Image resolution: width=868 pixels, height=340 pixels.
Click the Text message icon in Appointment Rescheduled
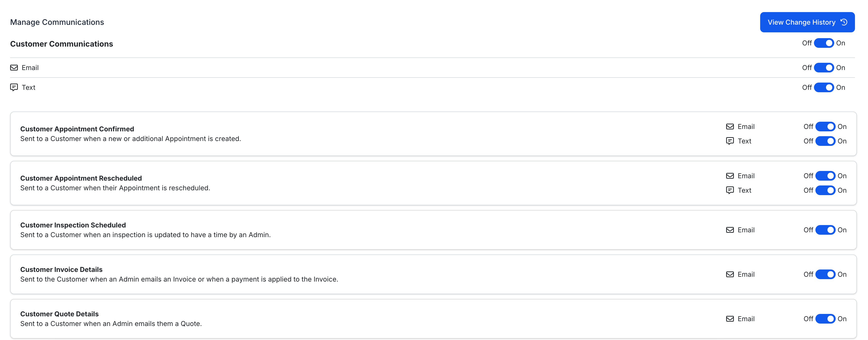(730, 190)
